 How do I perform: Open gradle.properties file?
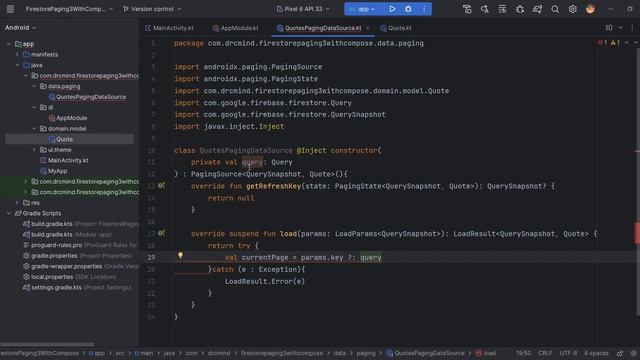tap(54, 256)
